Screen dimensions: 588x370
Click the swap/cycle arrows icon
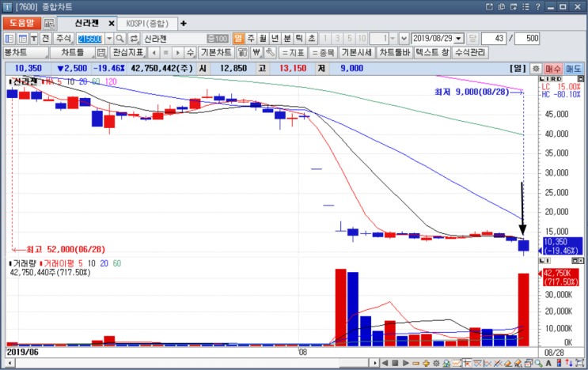pyautogui.click(x=134, y=39)
